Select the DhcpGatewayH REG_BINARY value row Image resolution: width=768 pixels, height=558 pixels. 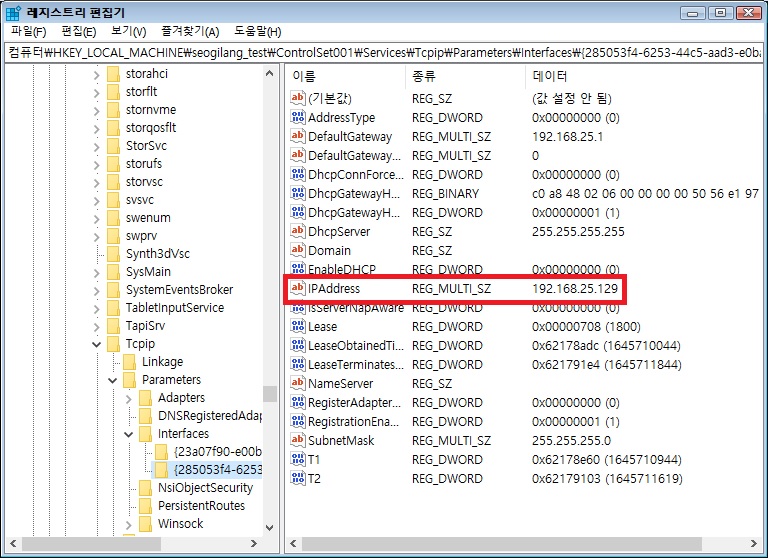(x=524, y=194)
